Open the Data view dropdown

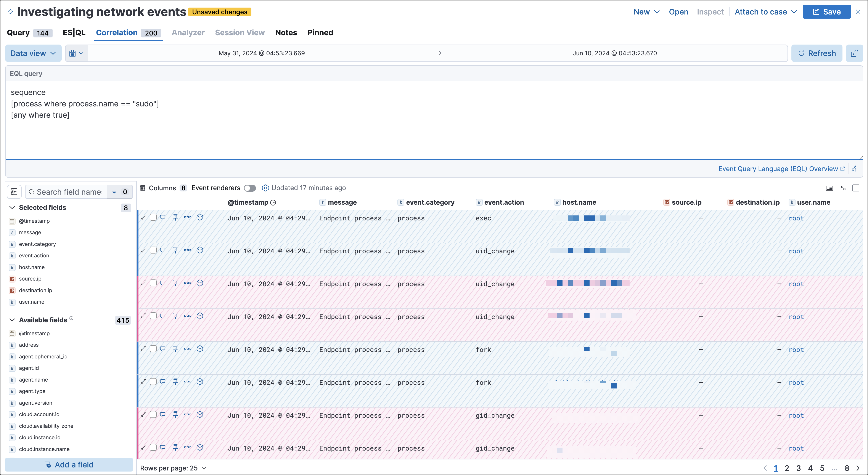33,53
